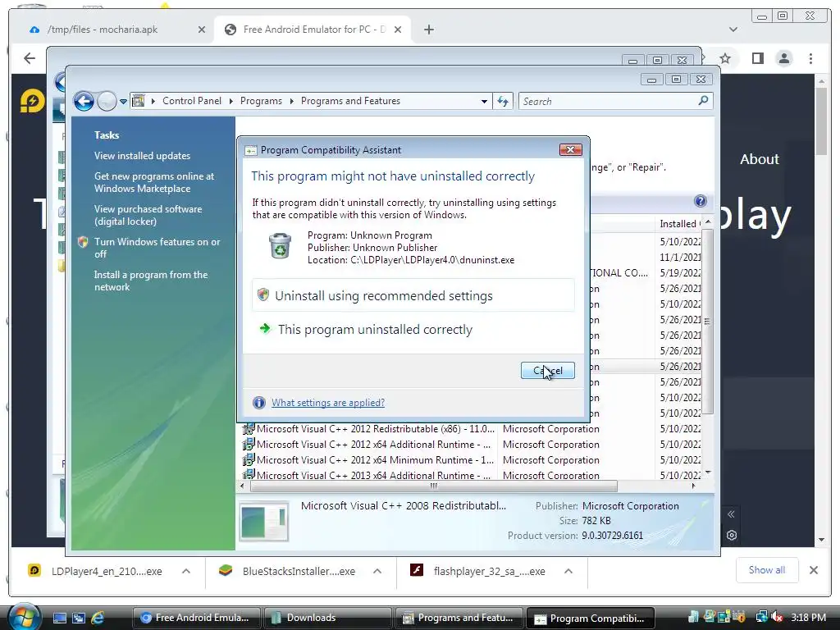
Task: Open the blue help icon
Action: (x=701, y=201)
